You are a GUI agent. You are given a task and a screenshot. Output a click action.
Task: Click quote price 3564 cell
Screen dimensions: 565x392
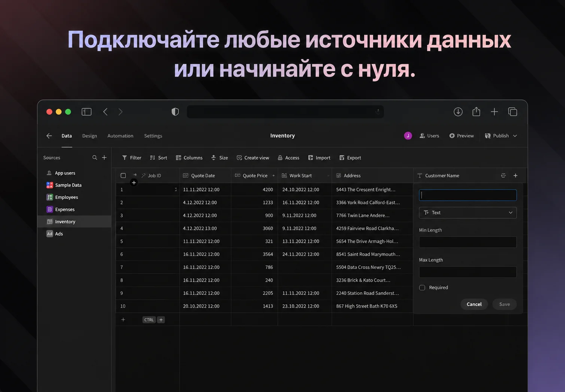255,254
